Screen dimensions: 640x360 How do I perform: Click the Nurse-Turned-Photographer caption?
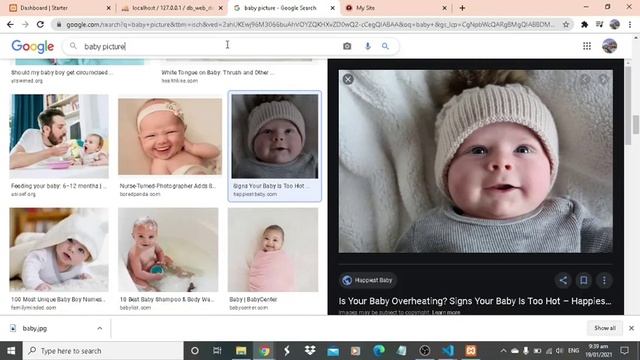(x=167, y=186)
